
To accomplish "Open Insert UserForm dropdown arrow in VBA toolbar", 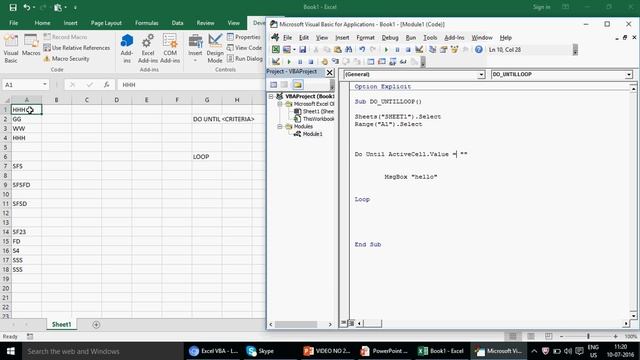I will pos(294,50).
